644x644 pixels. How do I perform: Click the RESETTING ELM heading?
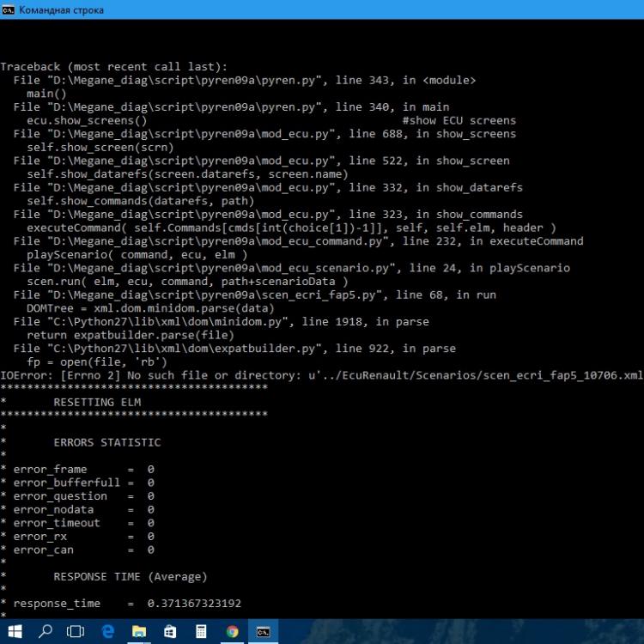point(97,403)
